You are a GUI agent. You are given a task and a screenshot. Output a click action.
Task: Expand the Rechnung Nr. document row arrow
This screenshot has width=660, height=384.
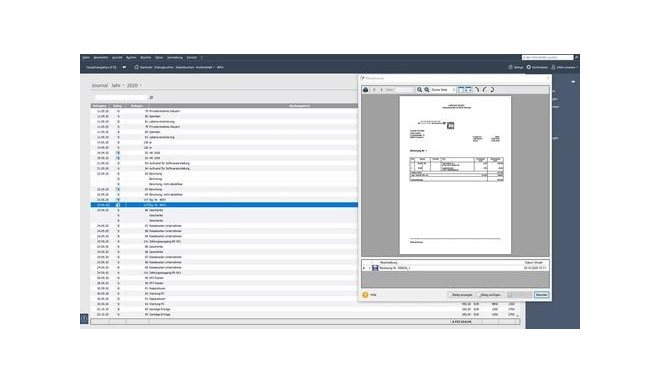point(364,268)
